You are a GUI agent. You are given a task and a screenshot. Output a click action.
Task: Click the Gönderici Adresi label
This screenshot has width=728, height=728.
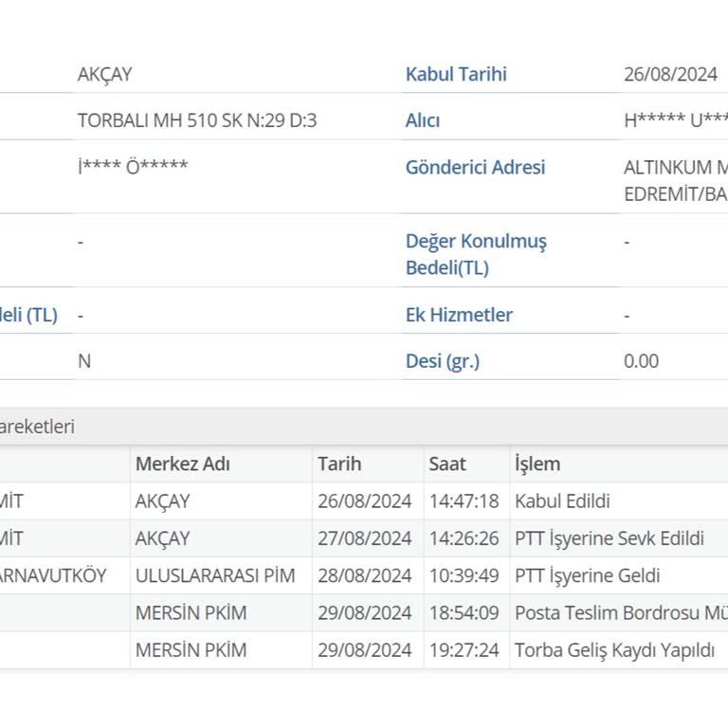(475, 168)
